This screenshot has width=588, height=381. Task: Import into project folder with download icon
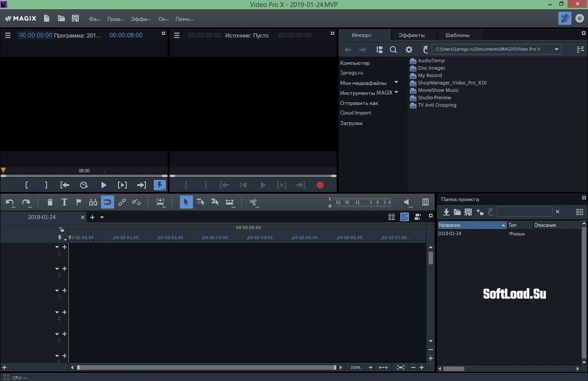446,212
